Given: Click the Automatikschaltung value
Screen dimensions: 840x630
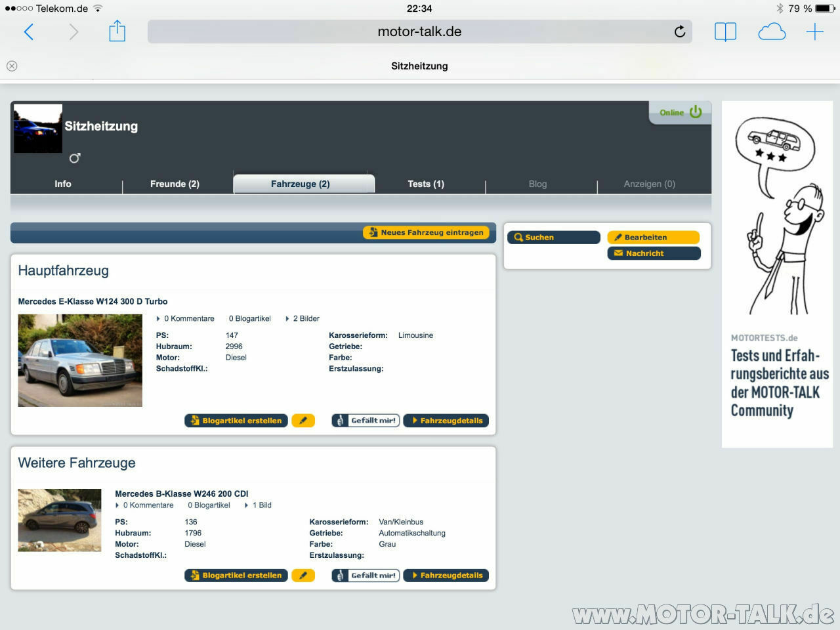Looking at the screenshot, I should coord(412,533).
